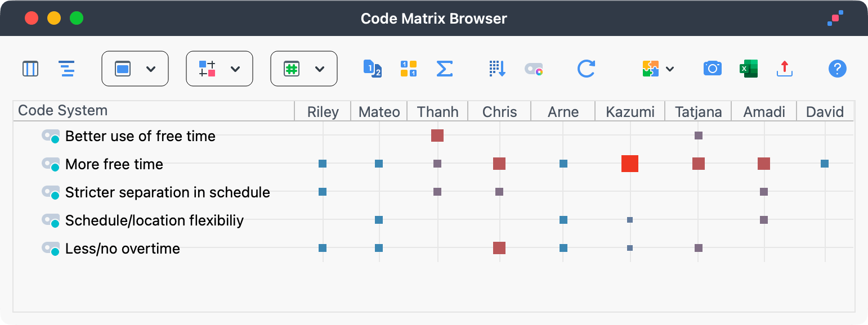Click code icon beside 'More free time'
This screenshot has height=325, width=868.
[51, 164]
